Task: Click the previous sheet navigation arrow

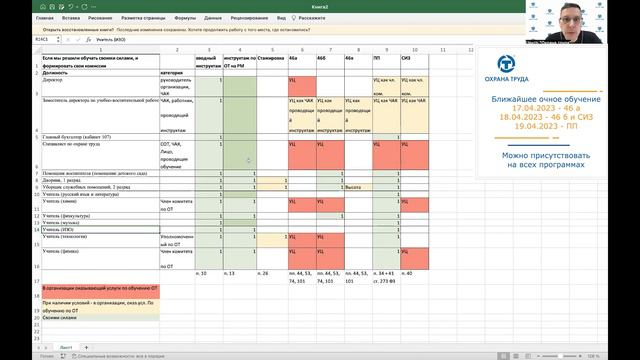Action: point(39,348)
